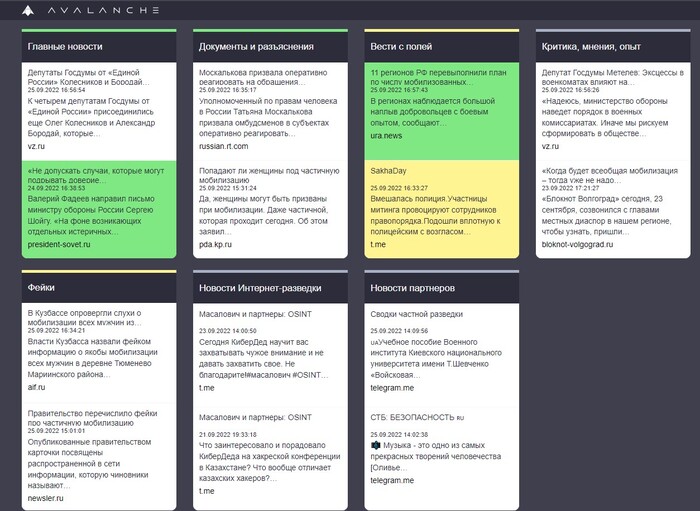
Task: Select t.me source below казахских хакеров text
Action: click(x=207, y=491)
